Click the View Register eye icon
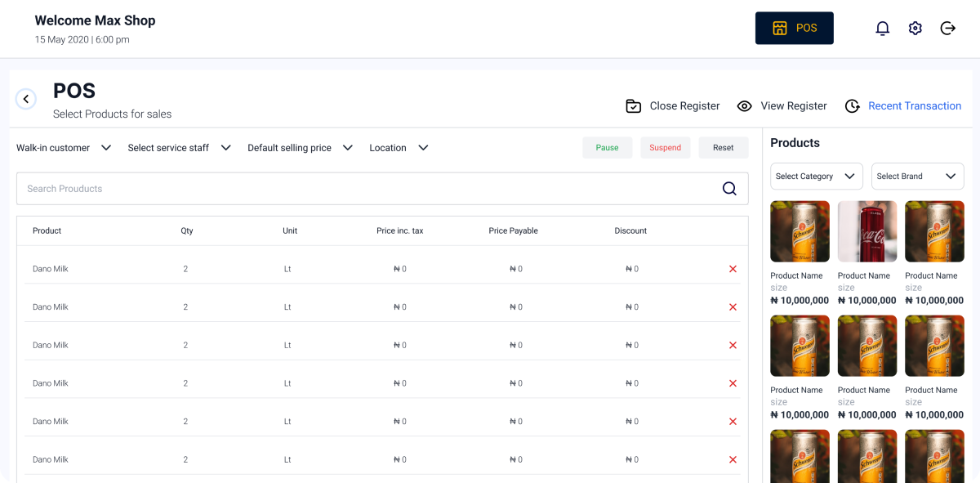Viewport: 980px width, 483px height. point(744,106)
